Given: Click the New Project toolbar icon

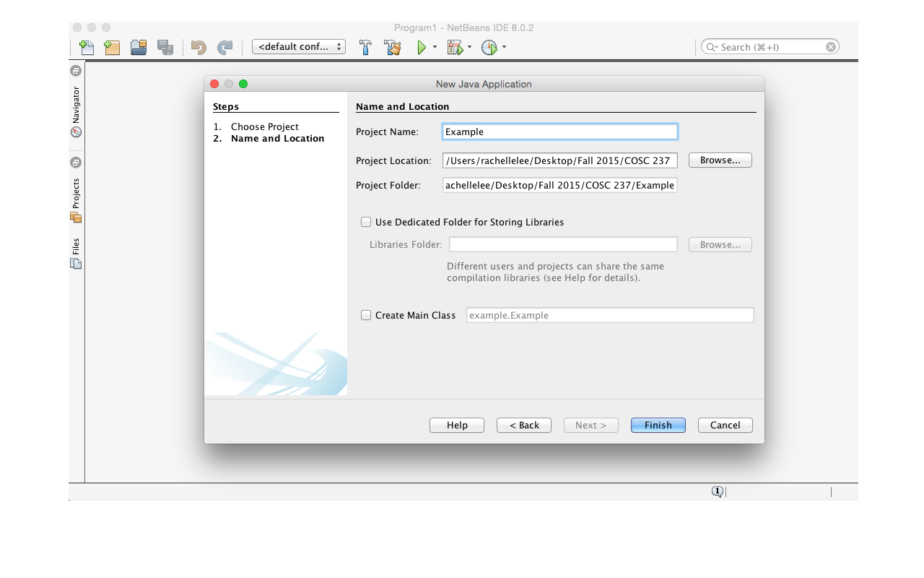Looking at the screenshot, I should (x=112, y=47).
